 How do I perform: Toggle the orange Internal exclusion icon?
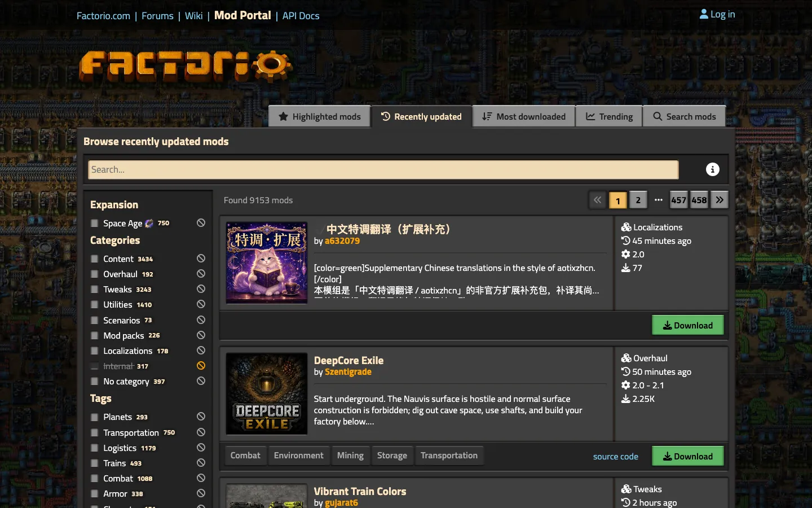point(201,366)
